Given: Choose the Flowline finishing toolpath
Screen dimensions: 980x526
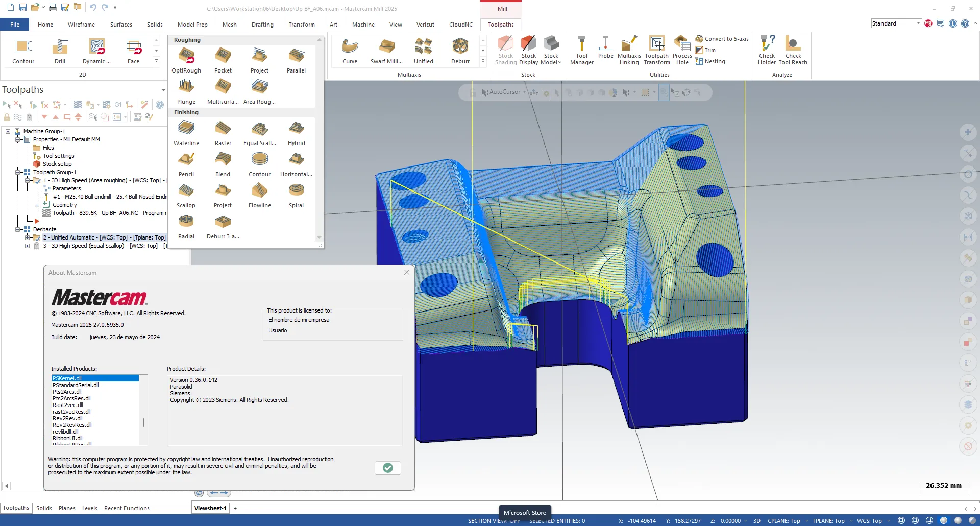Looking at the screenshot, I should click(x=260, y=195).
